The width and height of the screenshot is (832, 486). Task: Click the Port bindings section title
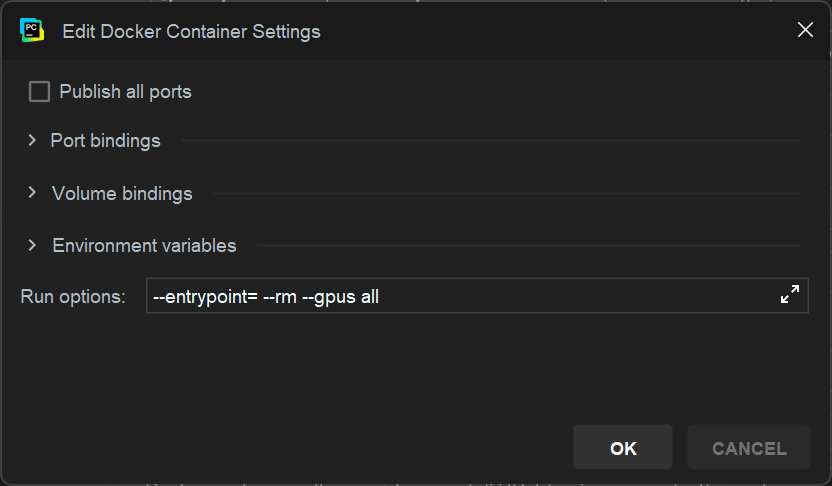(x=105, y=141)
